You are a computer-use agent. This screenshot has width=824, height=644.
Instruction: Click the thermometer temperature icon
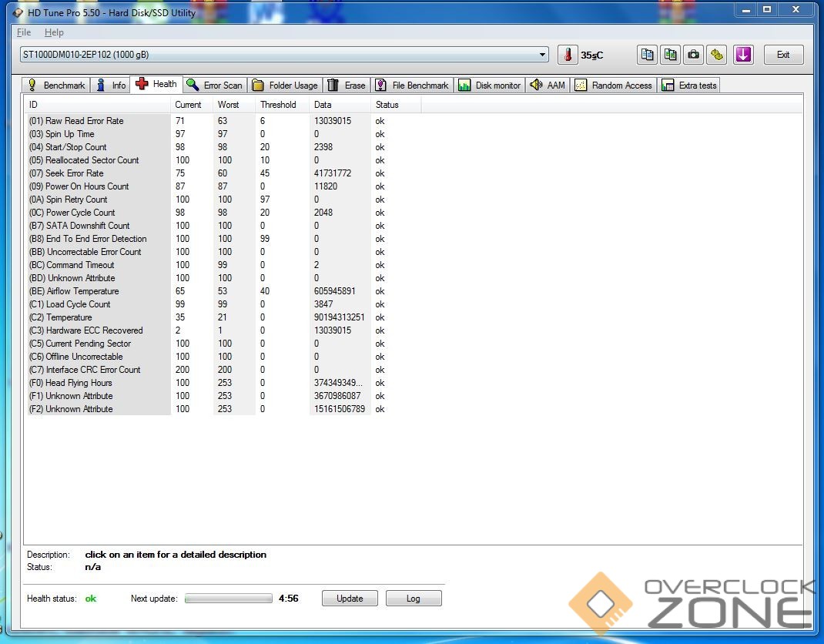568,55
